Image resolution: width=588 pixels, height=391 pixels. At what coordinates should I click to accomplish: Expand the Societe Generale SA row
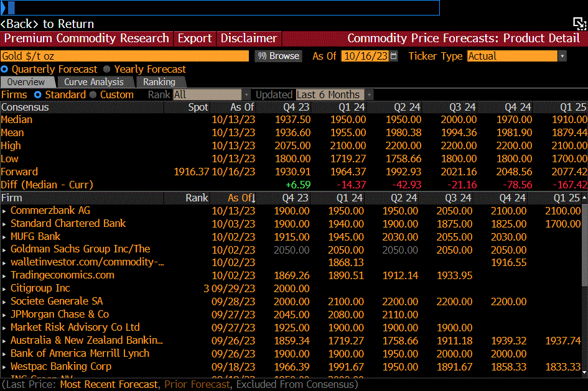[x=4, y=302]
